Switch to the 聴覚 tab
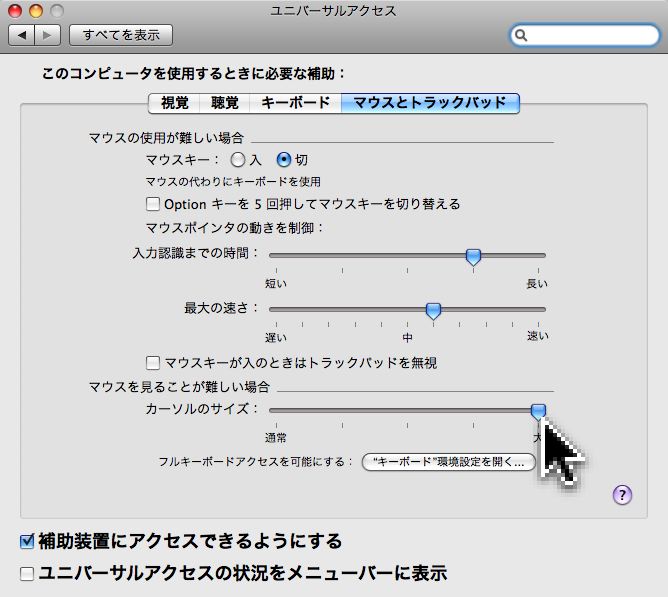The height and width of the screenshot is (597, 668). tap(225, 102)
